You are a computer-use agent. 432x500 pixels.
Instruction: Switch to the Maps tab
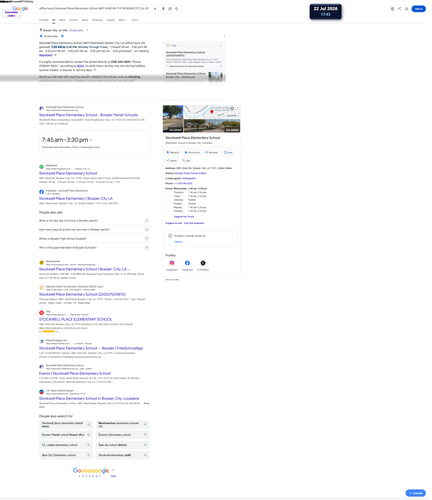62,20
